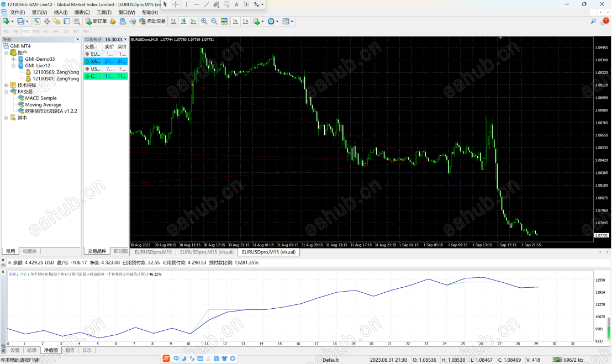Expand the 技术指标 indicators node
Viewport: 612px width, 364px height.
(6, 85)
